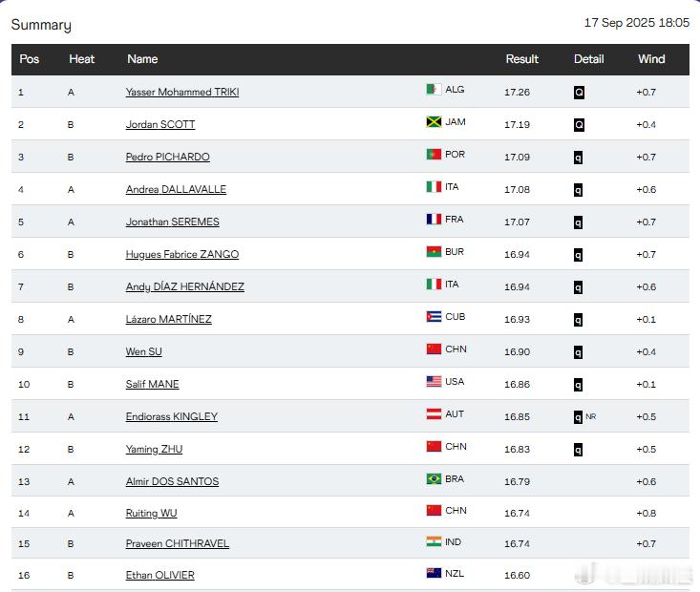
Task: Click the New Zealand flag icon
Action: [x=434, y=573]
